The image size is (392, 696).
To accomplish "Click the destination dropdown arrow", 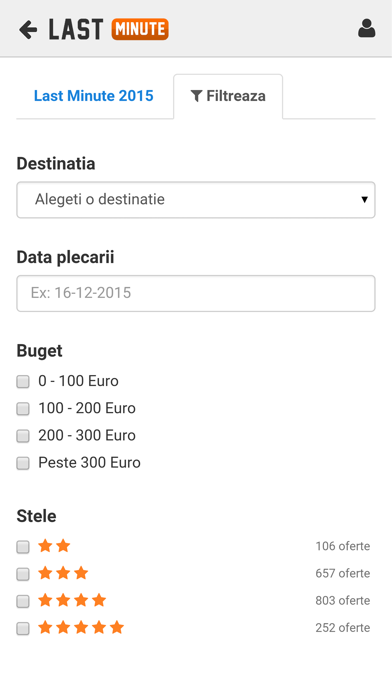I will point(364,199).
